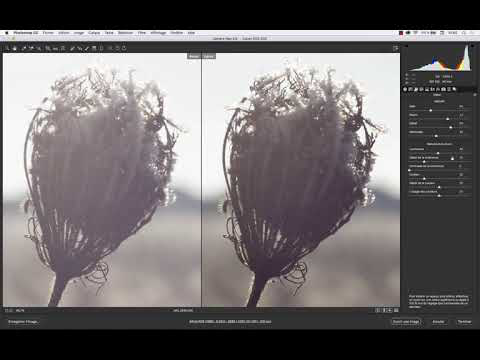The height and width of the screenshot is (360, 480).
Task: Open the zoom level dropdown below preview
Action: 20,311
